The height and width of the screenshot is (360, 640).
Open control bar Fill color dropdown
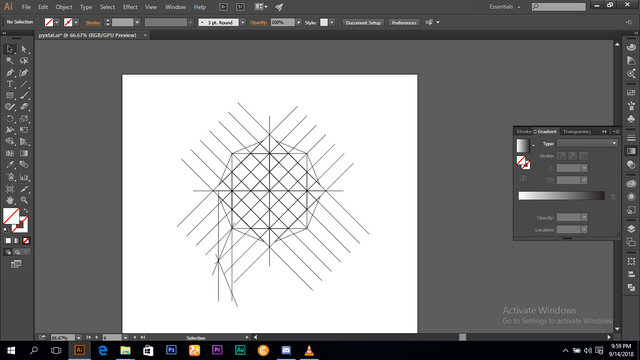tap(57, 22)
